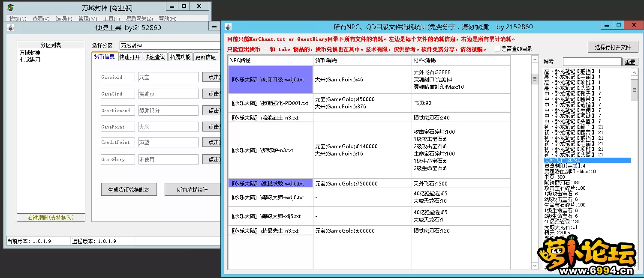
Task: Click the 分区列表 list header
Action: pyautogui.click(x=51, y=45)
